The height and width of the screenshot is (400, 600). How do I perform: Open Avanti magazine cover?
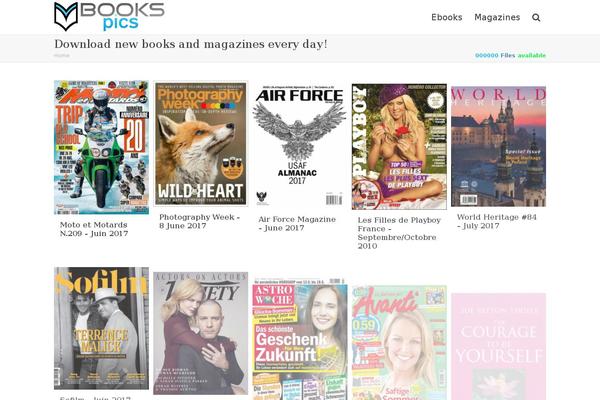pyautogui.click(x=399, y=343)
